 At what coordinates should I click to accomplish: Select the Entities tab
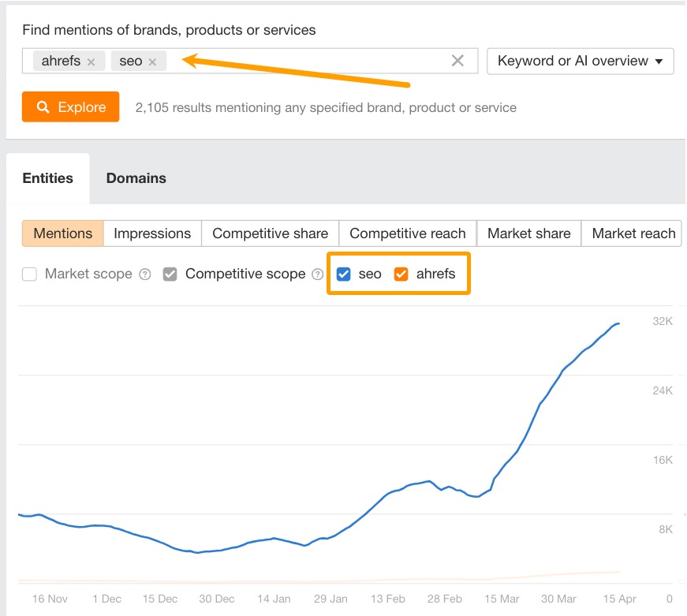coord(47,178)
